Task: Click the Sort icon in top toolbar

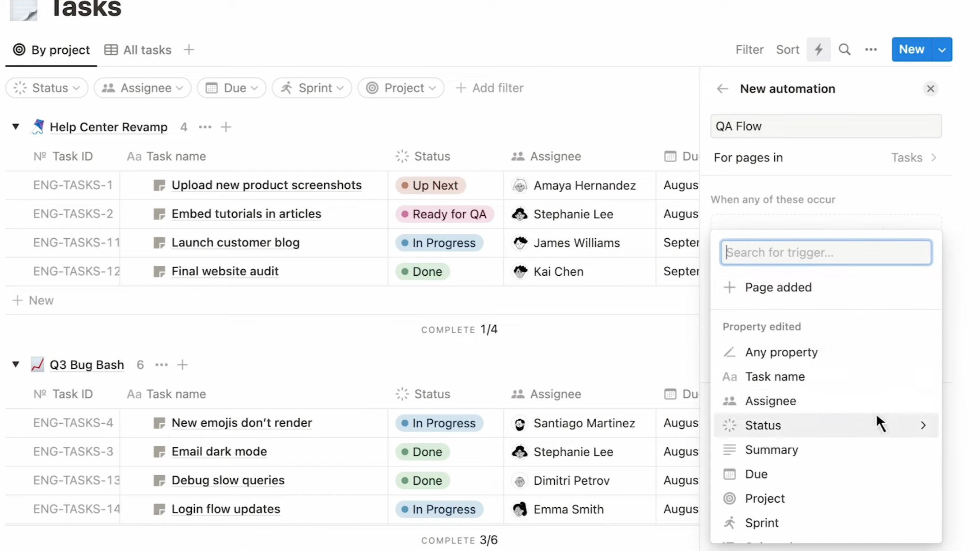Action: tap(787, 49)
